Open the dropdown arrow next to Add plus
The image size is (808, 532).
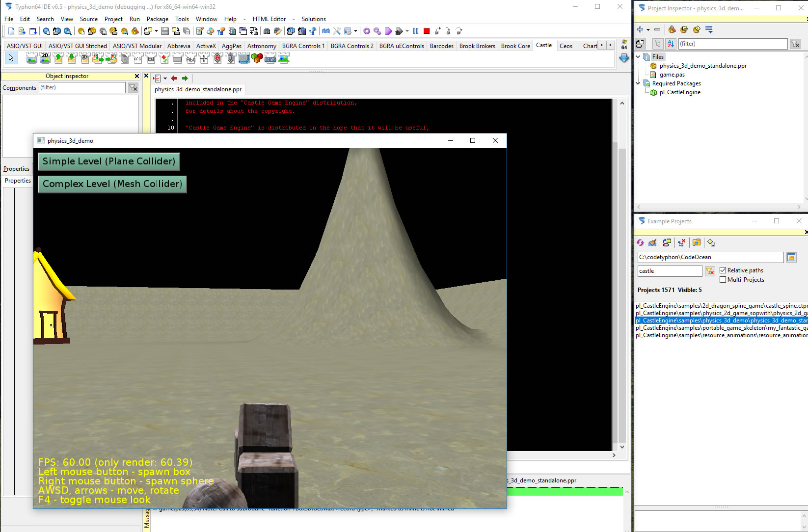pyautogui.click(x=648, y=29)
